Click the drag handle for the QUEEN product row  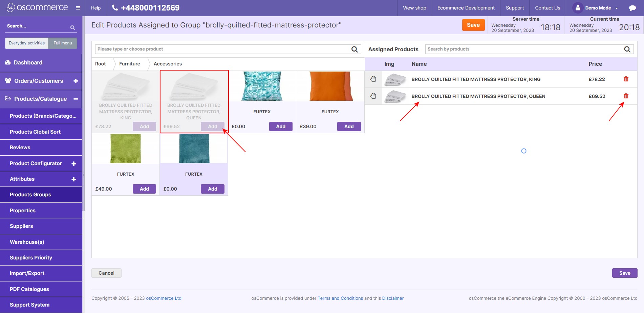coord(373,96)
